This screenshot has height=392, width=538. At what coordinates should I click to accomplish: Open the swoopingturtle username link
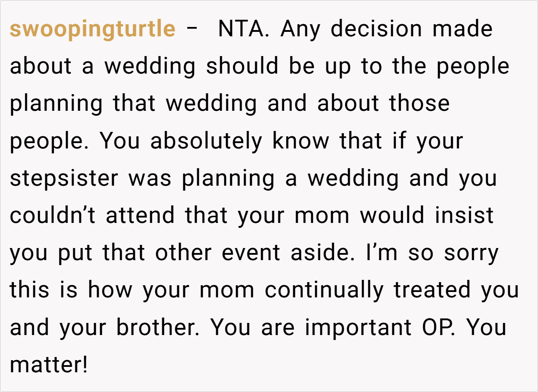click(x=92, y=30)
